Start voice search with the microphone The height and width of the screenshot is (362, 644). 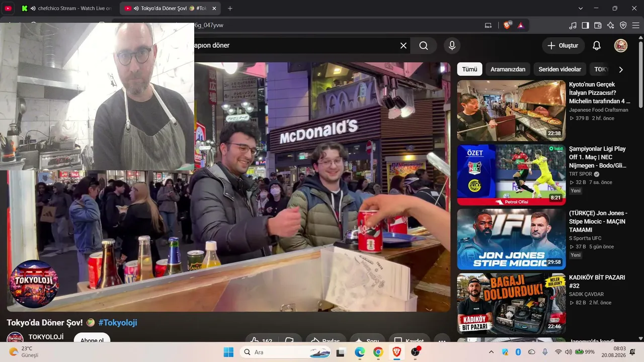452,46
